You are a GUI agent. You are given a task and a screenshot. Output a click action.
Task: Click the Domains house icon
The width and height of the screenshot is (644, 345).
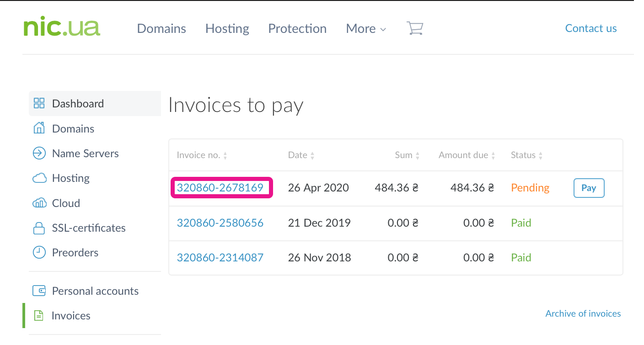pos(39,128)
